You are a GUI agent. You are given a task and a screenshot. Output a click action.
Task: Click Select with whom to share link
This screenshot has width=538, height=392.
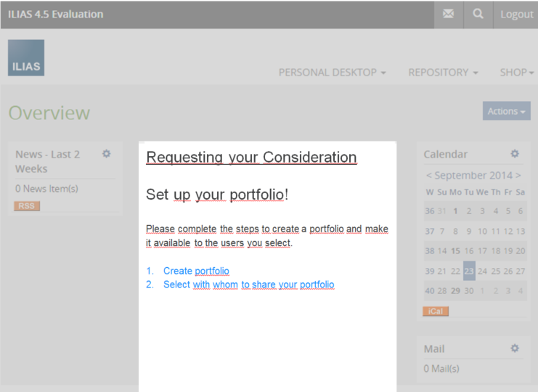click(x=248, y=285)
